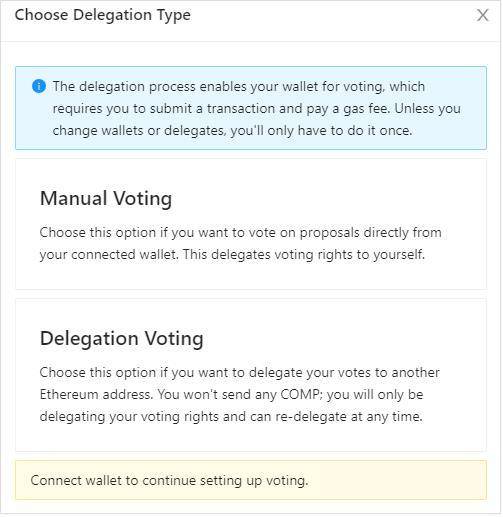Click the Manual Voting heading
The image size is (503, 517).
click(x=106, y=199)
